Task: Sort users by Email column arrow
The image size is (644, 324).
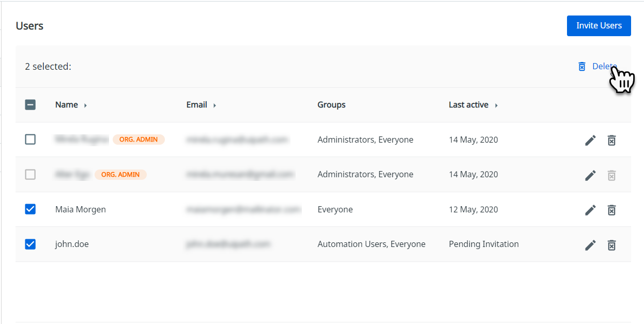Action: tap(214, 105)
